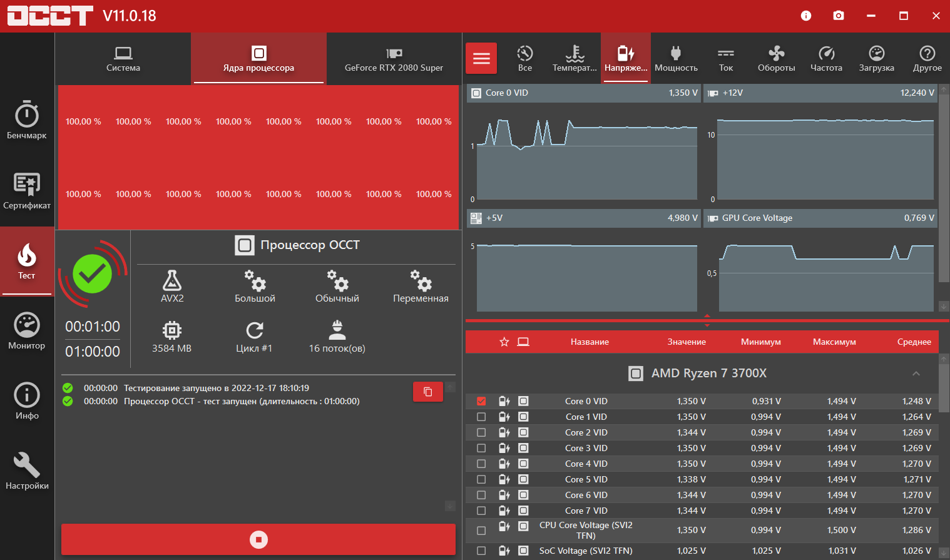This screenshot has height=560, width=950.
Task: Filter sensors by Мощность
Action: [x=676, y=58]
